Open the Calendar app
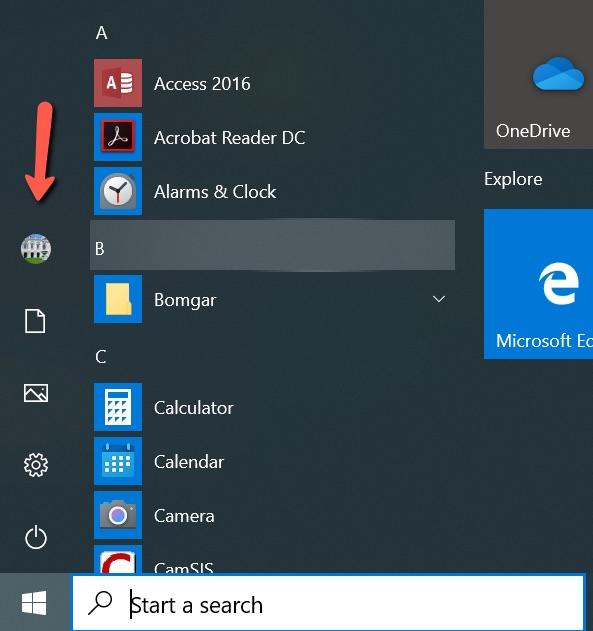 click(273, 461)
